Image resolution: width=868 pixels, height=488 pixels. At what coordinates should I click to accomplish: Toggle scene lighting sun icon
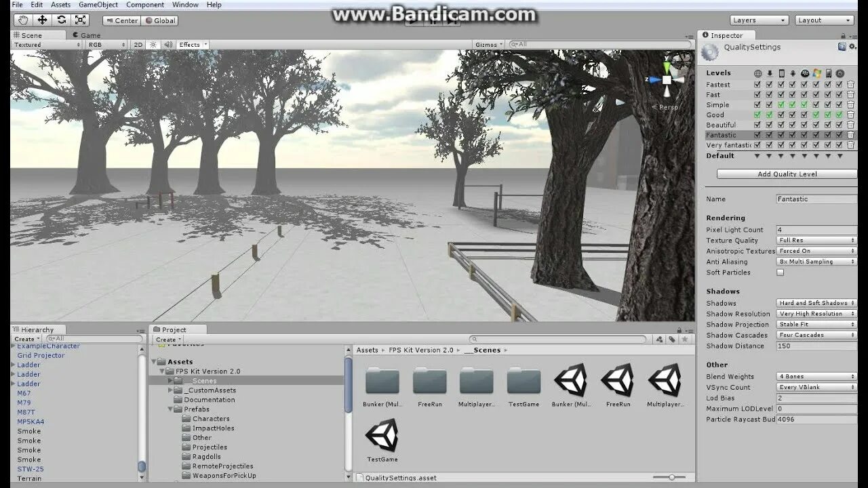(x=153, y=45)
